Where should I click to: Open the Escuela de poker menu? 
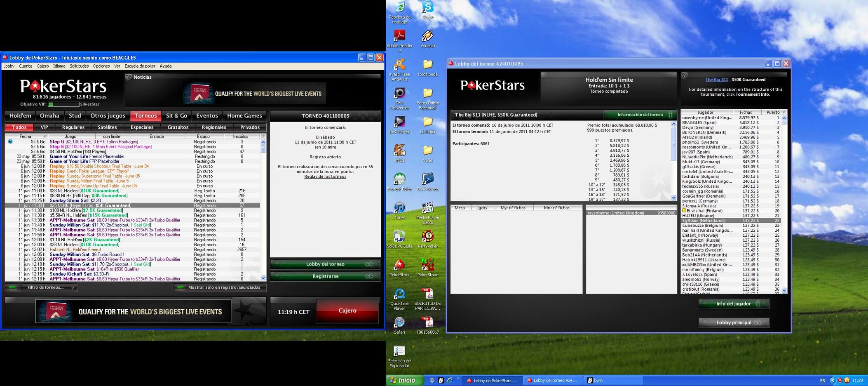140,66
